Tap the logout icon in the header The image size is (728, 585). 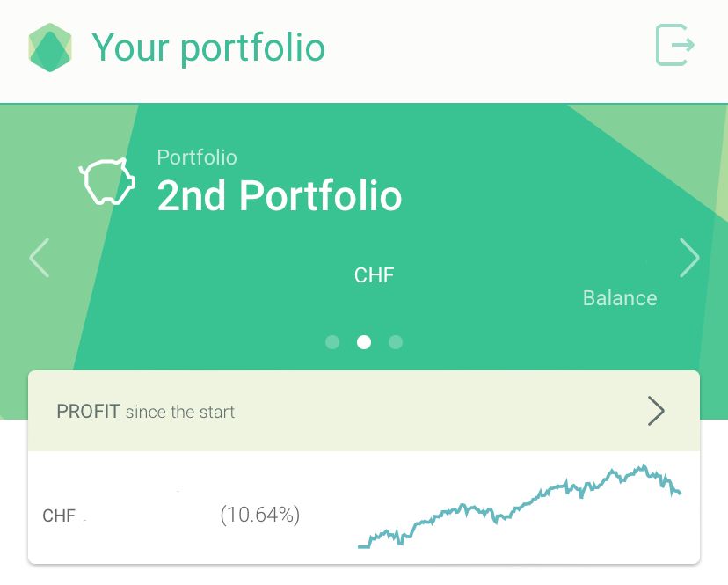pos(674,45)
